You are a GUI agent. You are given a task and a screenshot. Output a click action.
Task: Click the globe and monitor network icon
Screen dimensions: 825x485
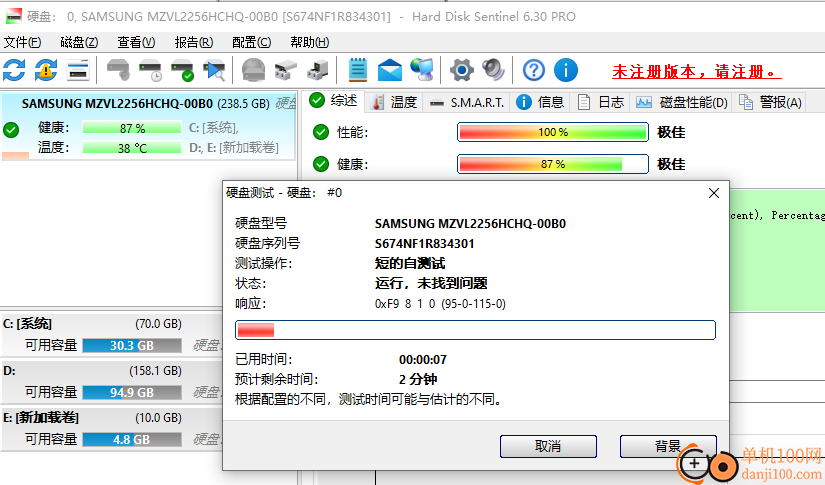[422, 70]
